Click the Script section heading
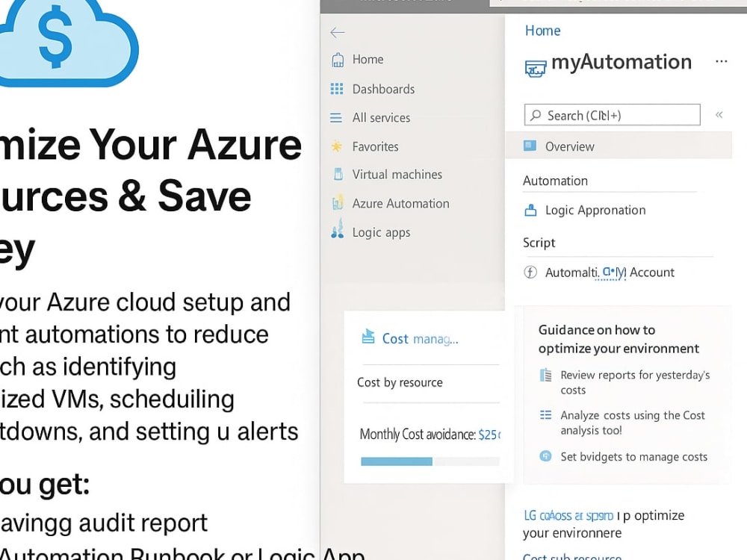 coord(539,243)
